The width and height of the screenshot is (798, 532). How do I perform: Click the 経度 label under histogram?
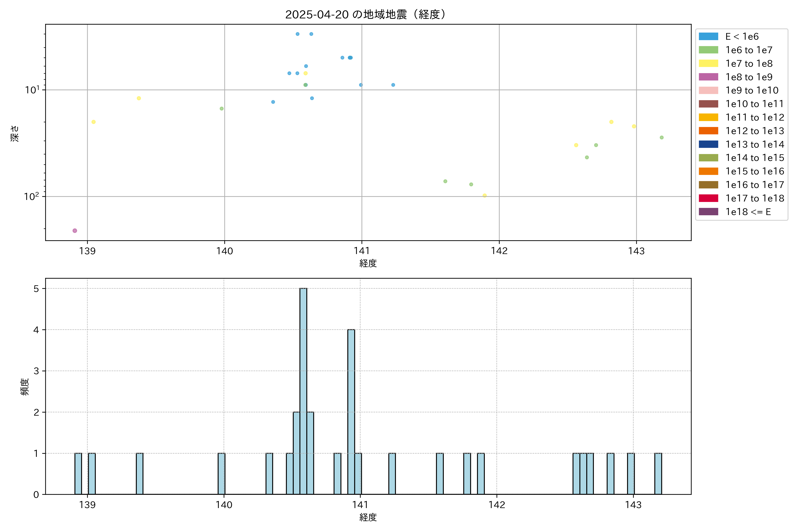pos(368,517)
